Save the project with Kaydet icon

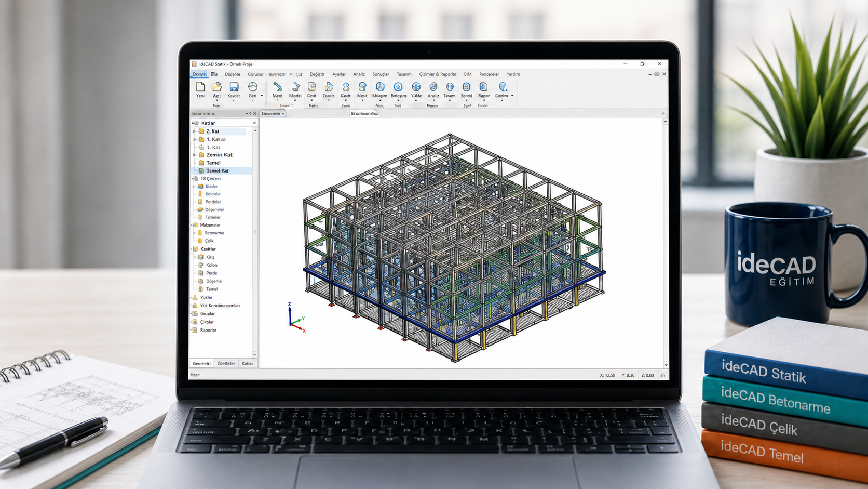point(234,87)
